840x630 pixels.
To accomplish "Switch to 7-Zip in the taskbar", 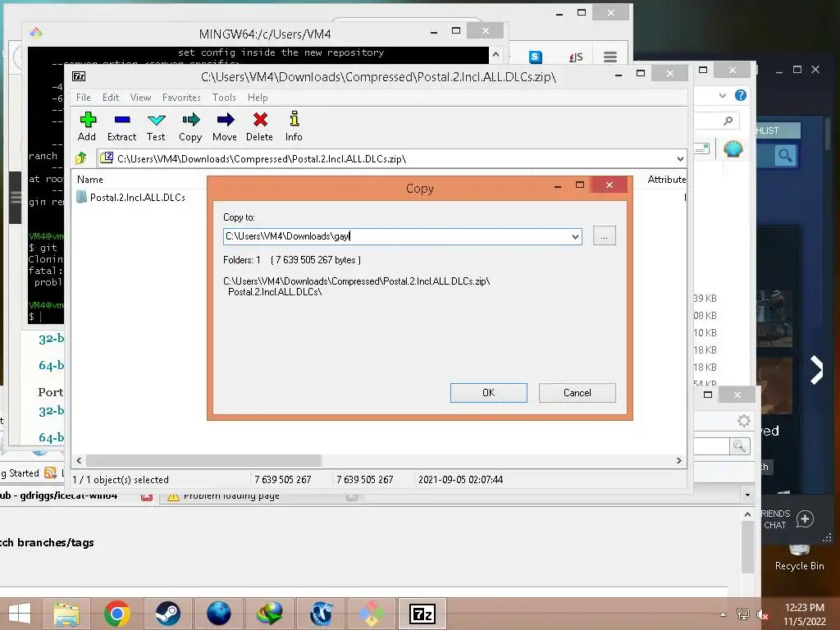I will click(x=422, y=614).
